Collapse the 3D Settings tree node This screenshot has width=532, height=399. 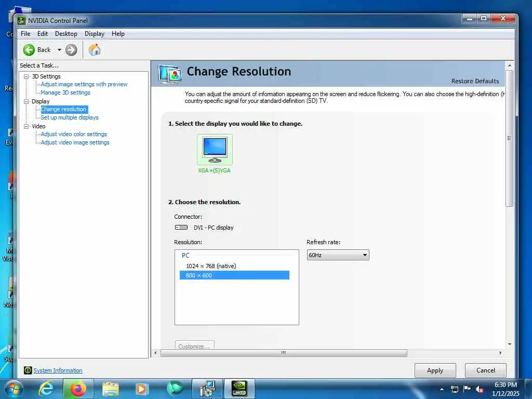[x=26, y=76]
